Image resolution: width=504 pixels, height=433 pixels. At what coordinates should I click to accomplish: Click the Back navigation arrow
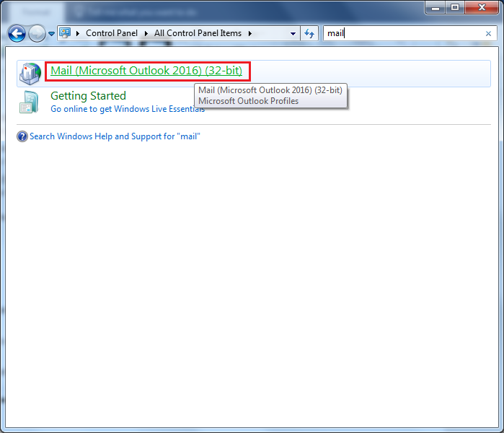point(17,33)
